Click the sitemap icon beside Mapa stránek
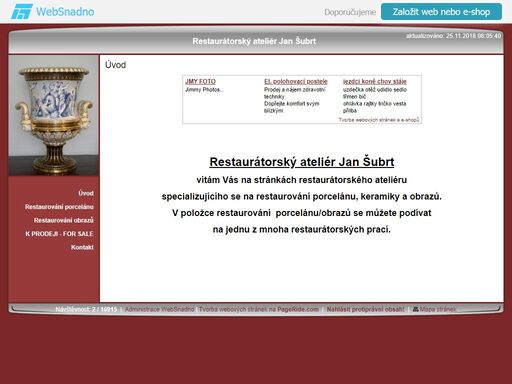This screenshot has height=384, width=512. pyautogui.click(x=415, y=309)
